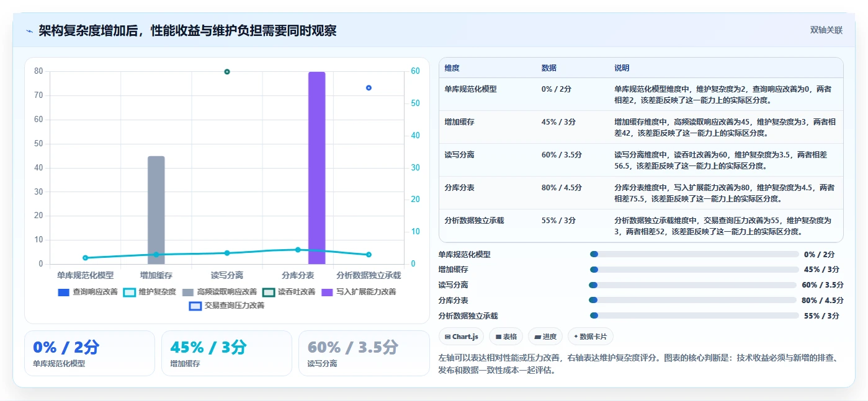Click the 分库分表 table row name
Screen dimensions: 868x401
[x=459, y=187]
